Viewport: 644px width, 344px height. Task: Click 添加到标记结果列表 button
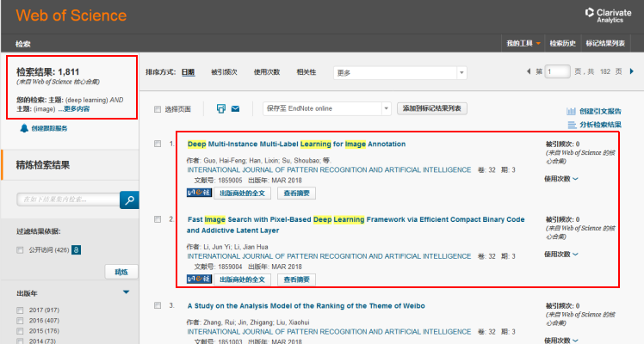click(432, 108)
